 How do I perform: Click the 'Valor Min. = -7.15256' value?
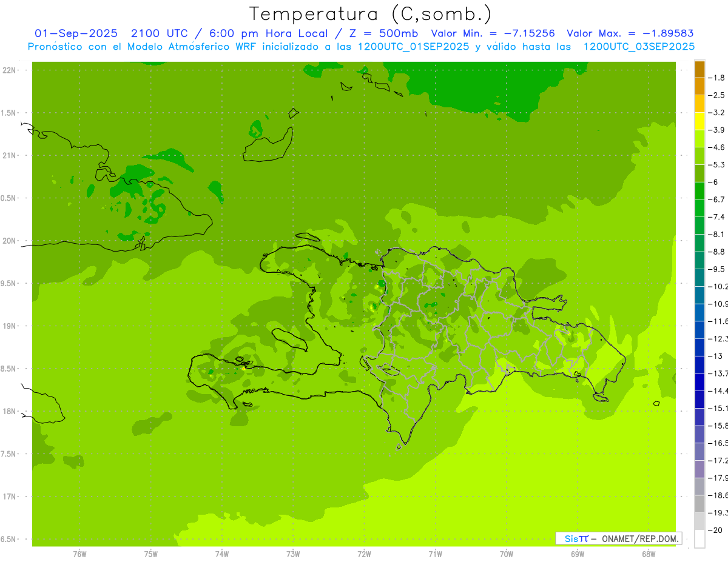point(493,33)
